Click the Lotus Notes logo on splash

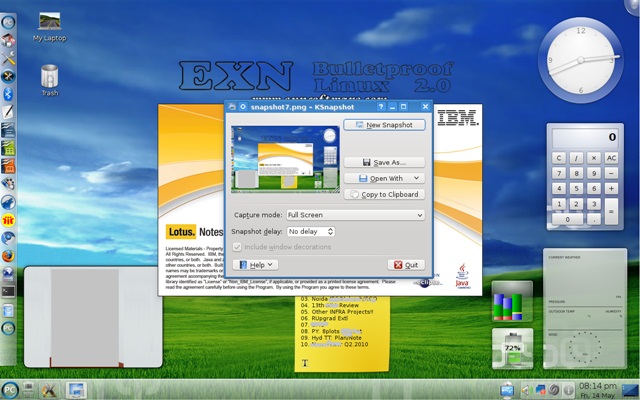coord(194,232)
